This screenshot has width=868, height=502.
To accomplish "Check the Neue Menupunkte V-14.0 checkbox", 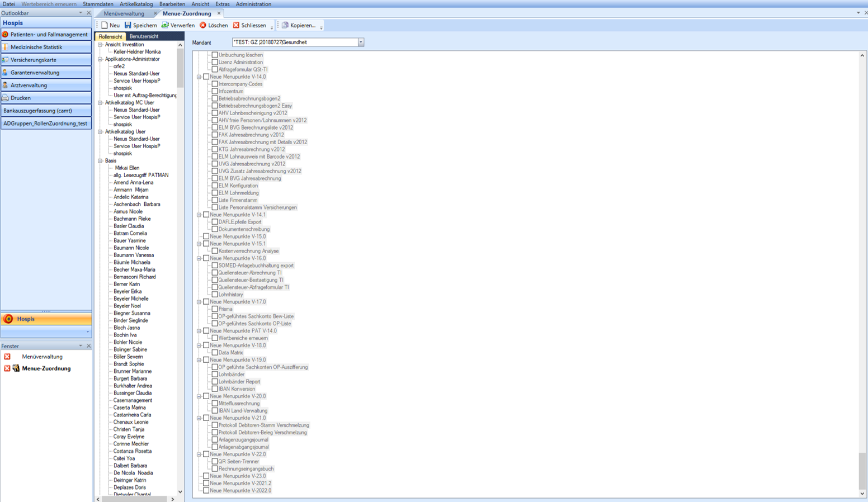I will tap(206, 77).
